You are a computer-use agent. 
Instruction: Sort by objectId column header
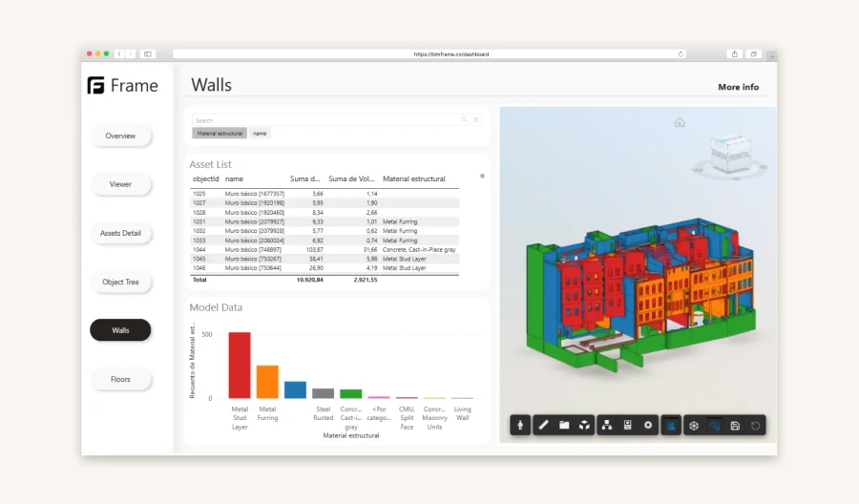(x=205, y=178)
